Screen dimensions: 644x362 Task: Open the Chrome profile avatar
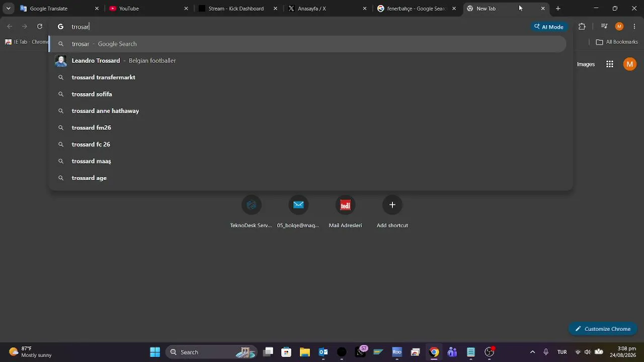619,27
